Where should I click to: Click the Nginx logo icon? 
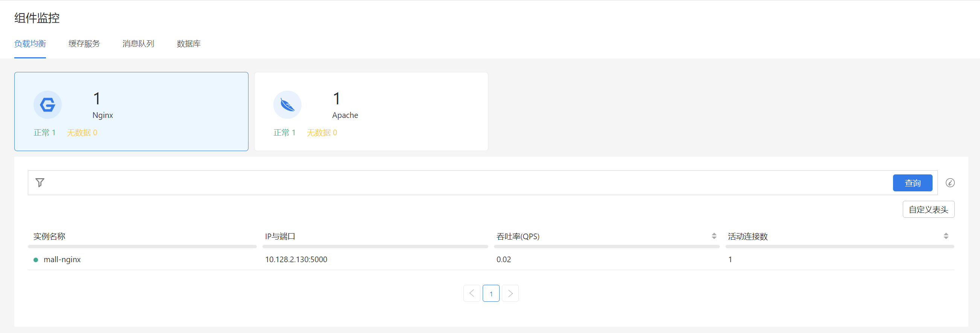coord(47,105)
